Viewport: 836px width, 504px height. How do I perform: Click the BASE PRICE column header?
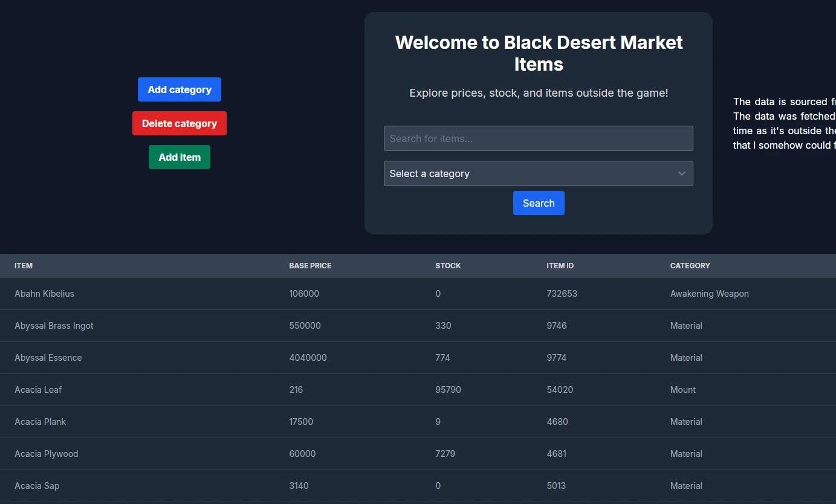coord(310,266)
